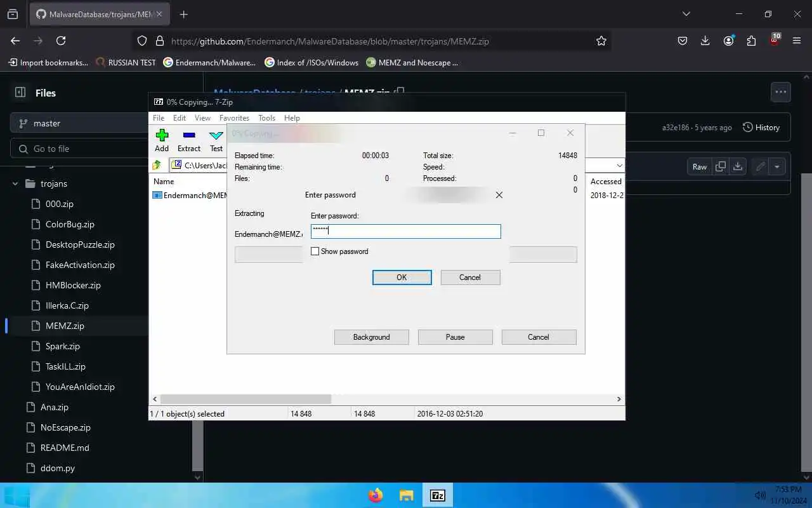Toggle the Show password checkbox
Screen dimensions: 812x508
coord(315,251)
